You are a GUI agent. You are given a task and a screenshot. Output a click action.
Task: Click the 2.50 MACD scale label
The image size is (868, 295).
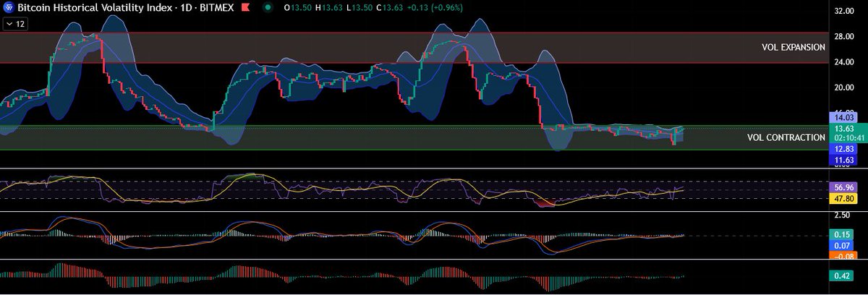pos(842,215)
